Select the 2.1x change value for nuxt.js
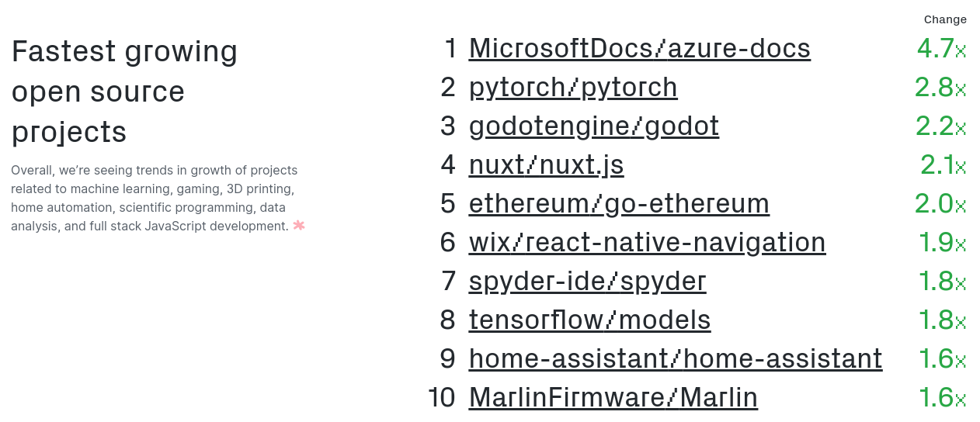The height and width of the screenshot is (422, 980). (944, 164)
